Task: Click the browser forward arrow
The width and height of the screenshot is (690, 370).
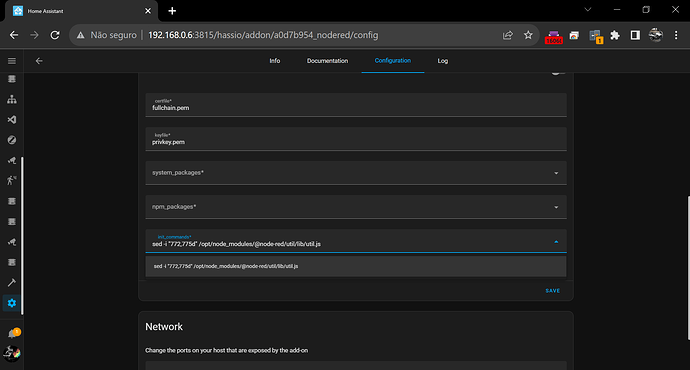Action: [34, 35]
